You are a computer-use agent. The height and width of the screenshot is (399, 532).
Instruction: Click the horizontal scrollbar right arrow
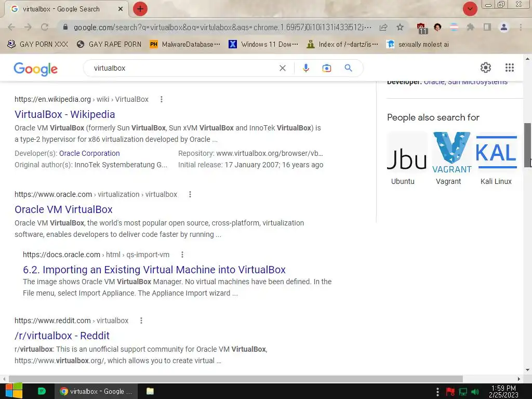tap(519, 379)
